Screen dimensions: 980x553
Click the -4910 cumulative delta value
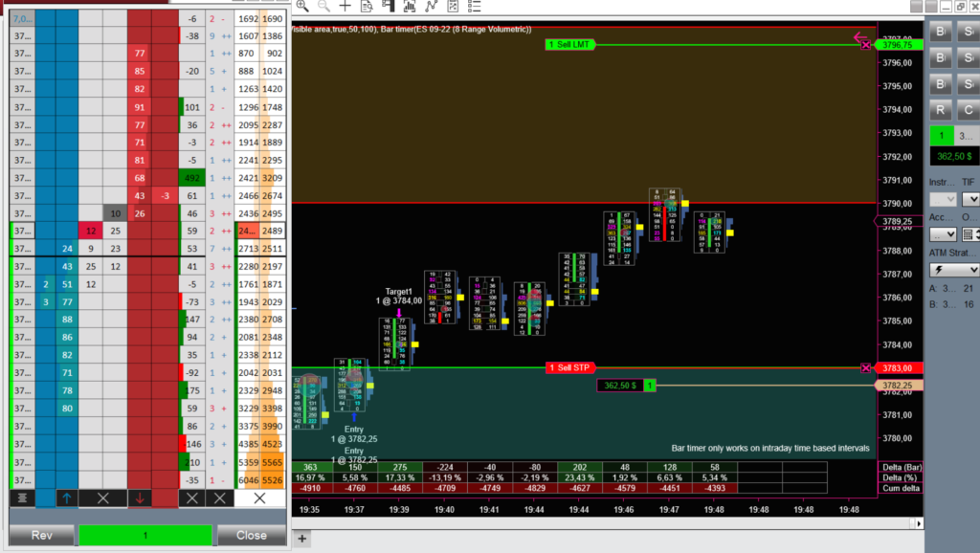point(310,488)
